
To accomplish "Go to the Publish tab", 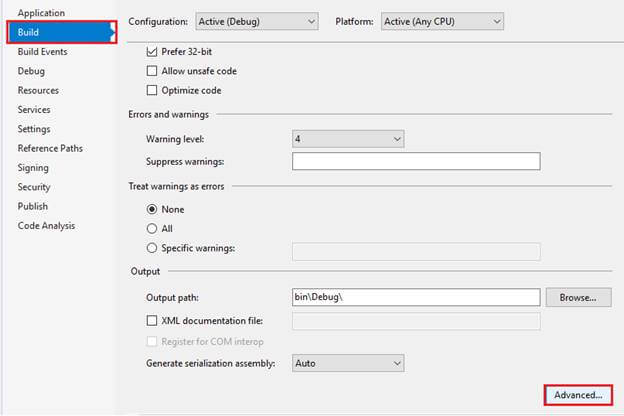I will click(x=33, y=206).
